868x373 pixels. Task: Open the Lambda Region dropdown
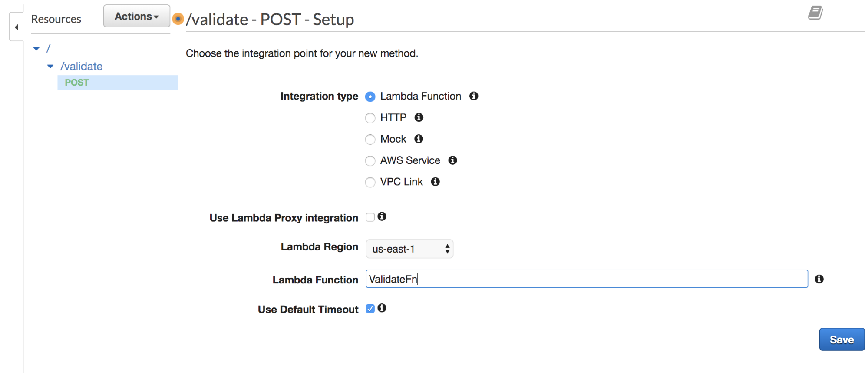coord(409,249)
